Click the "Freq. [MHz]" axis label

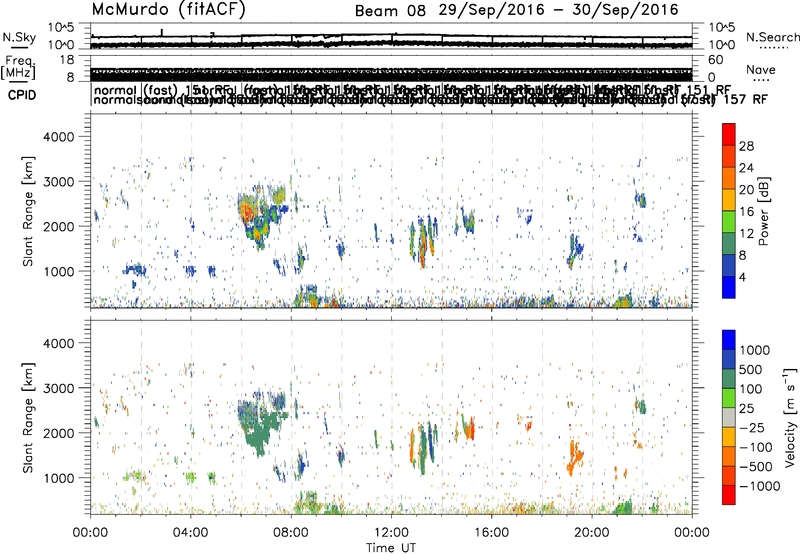point(18,67)
